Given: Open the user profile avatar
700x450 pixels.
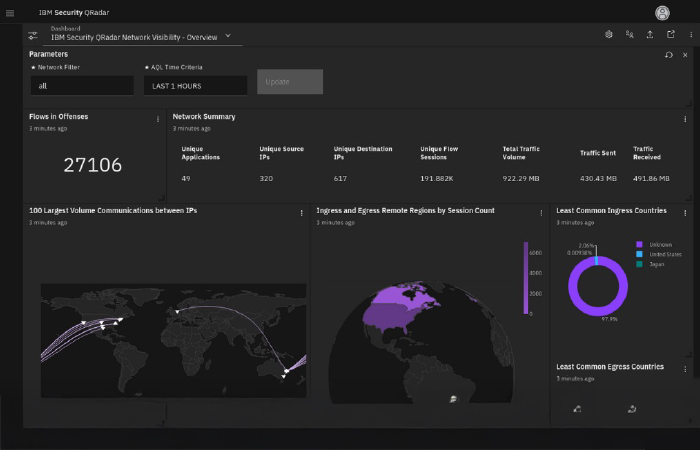Looking at the screenshot, I should (x=662, y=12).
